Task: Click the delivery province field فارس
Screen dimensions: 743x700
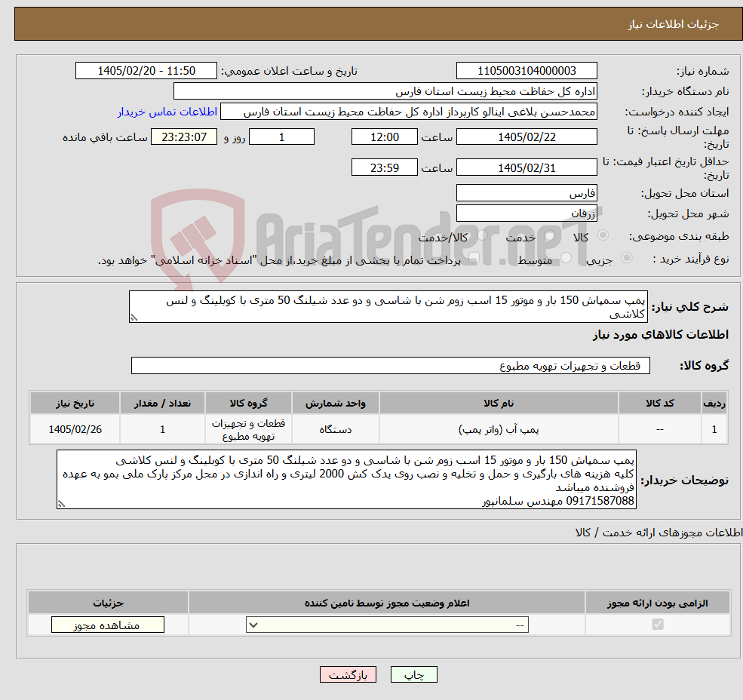Action: coord(527,193)
